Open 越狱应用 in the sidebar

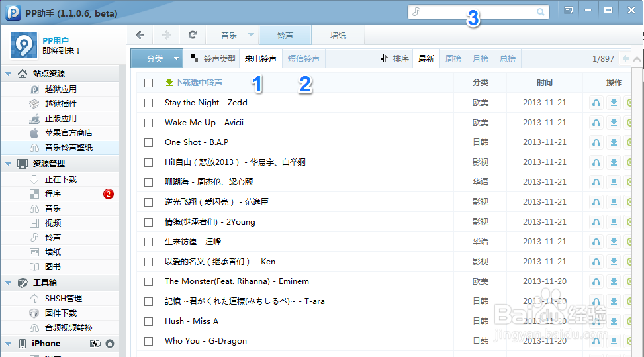pos(60,89)
